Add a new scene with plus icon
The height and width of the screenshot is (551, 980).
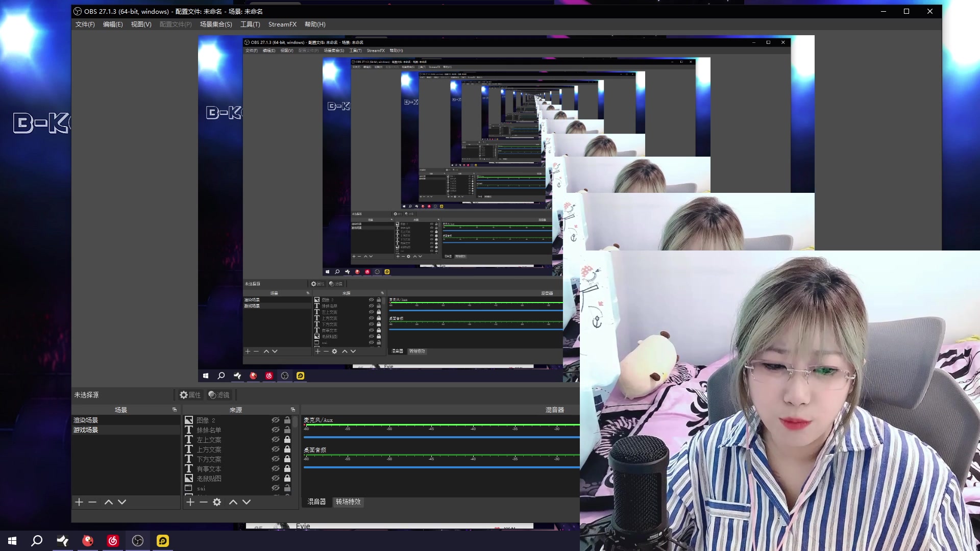79,502
